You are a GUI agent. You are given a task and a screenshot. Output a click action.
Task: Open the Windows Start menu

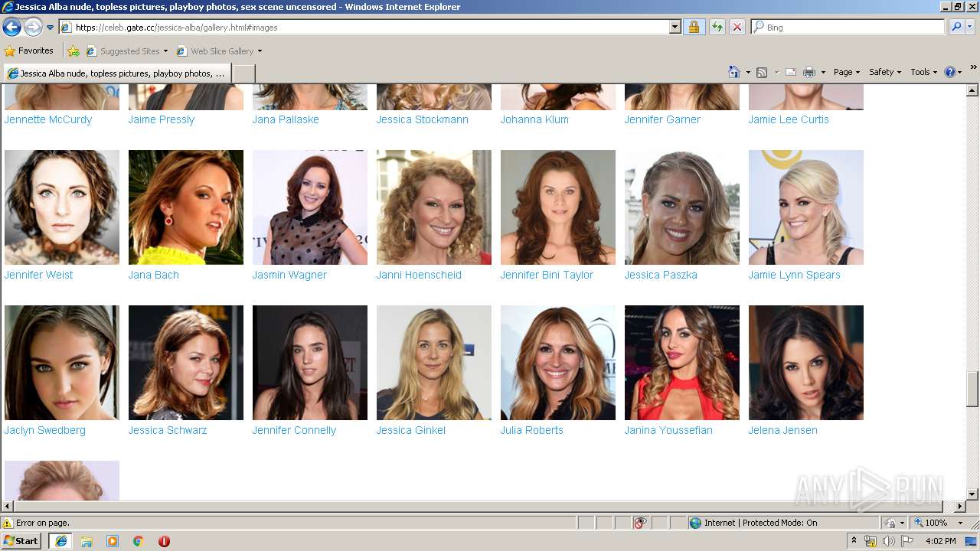tap(21, 540)
